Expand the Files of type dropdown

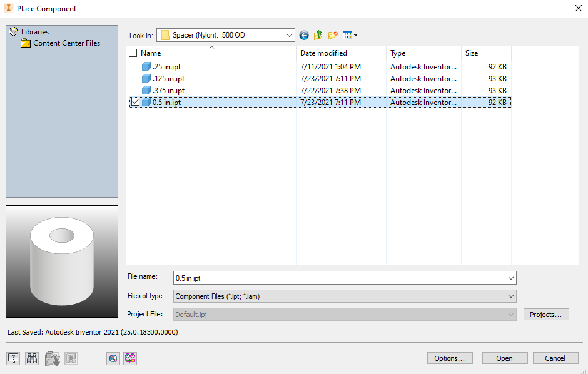[x=511, y=296]
